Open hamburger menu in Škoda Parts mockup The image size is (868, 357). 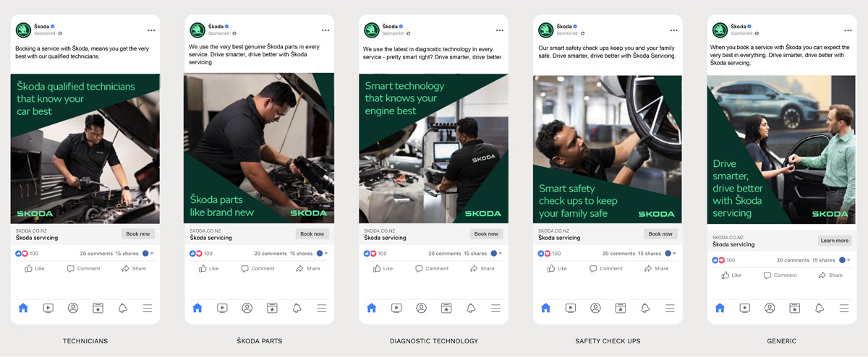click(x=321, y=308)
